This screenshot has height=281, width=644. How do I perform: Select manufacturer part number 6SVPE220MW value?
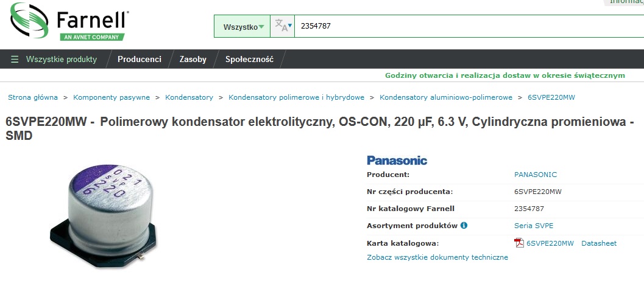click(x=537, y=192)
